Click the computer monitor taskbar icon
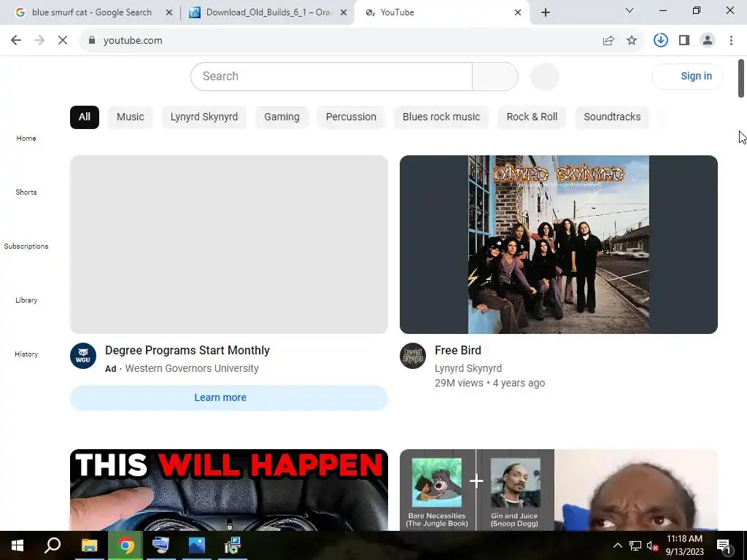 160,545
